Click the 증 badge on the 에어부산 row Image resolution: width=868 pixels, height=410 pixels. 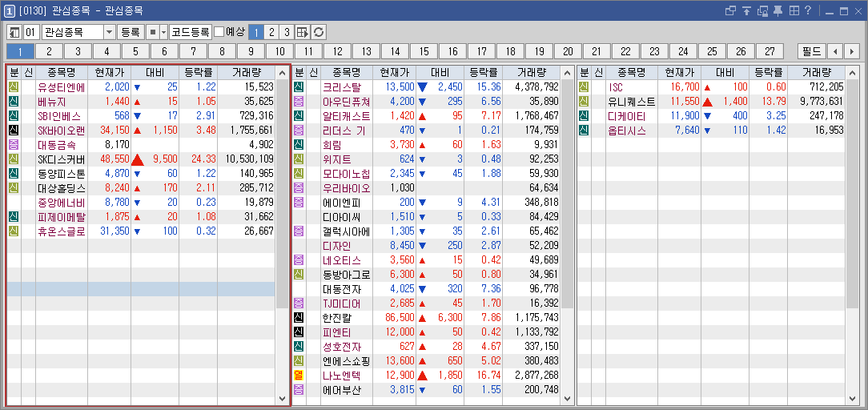(x=299, y=389)
